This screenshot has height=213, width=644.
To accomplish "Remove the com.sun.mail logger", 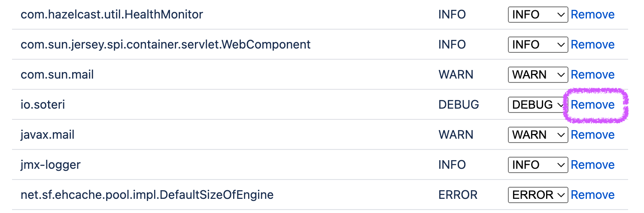I will [x=592, y=75].
